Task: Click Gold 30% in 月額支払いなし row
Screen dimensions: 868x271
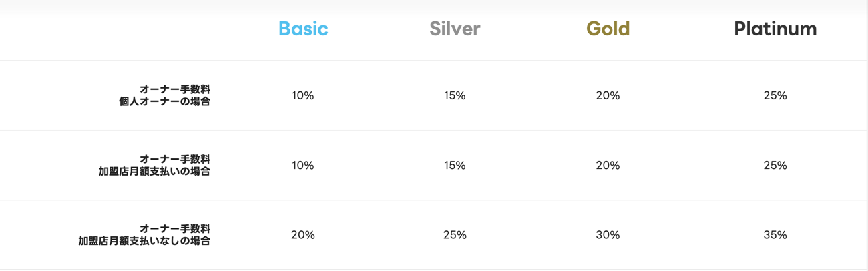Action: (608, 235)
